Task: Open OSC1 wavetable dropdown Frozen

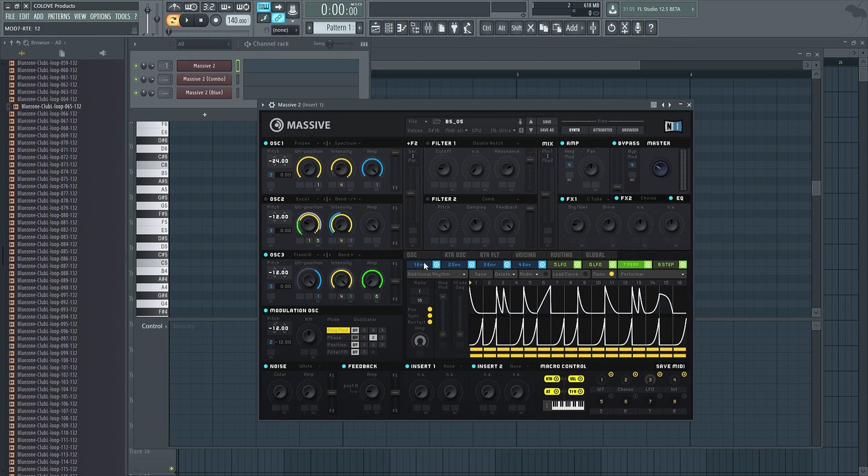Action: coord(306,143)
